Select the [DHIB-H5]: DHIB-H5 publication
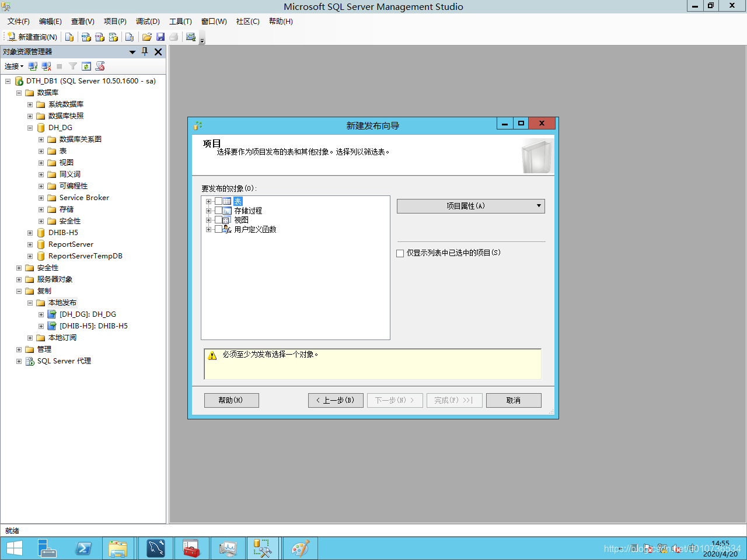The width and height of the screenshot is (747, 560). coord(93,326)
